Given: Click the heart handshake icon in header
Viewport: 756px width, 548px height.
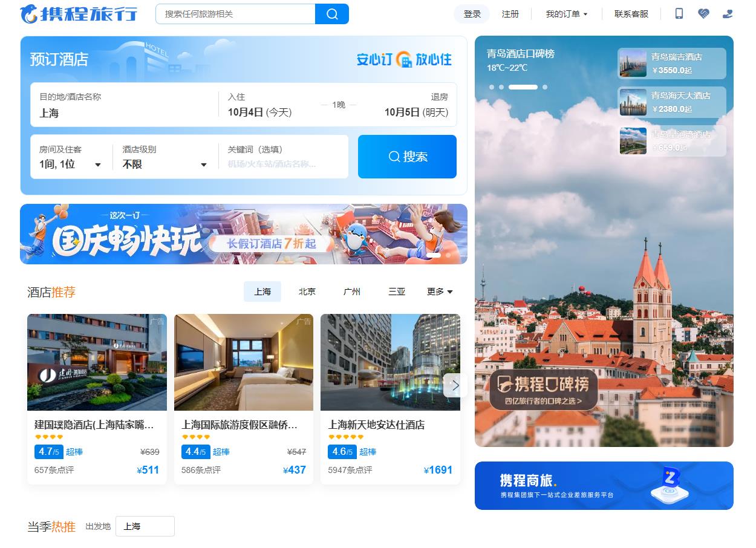Looking at the screenshot, I should [703, 13].
